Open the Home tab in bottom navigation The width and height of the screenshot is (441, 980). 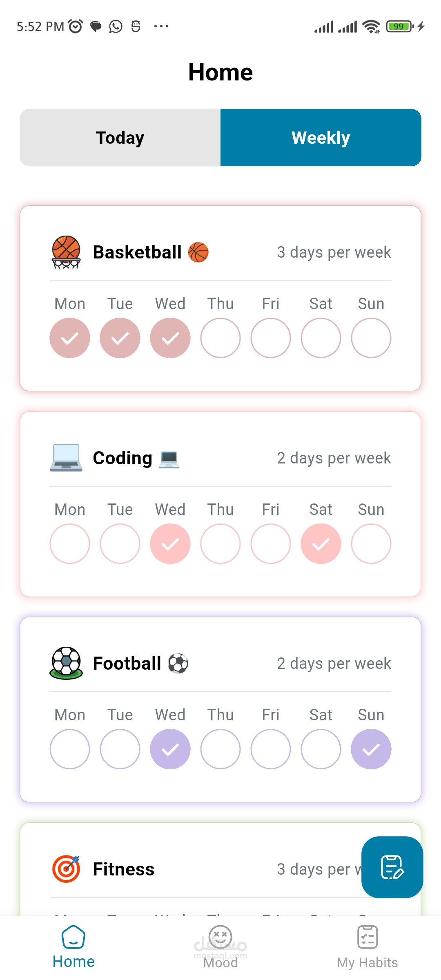(73, 947)
